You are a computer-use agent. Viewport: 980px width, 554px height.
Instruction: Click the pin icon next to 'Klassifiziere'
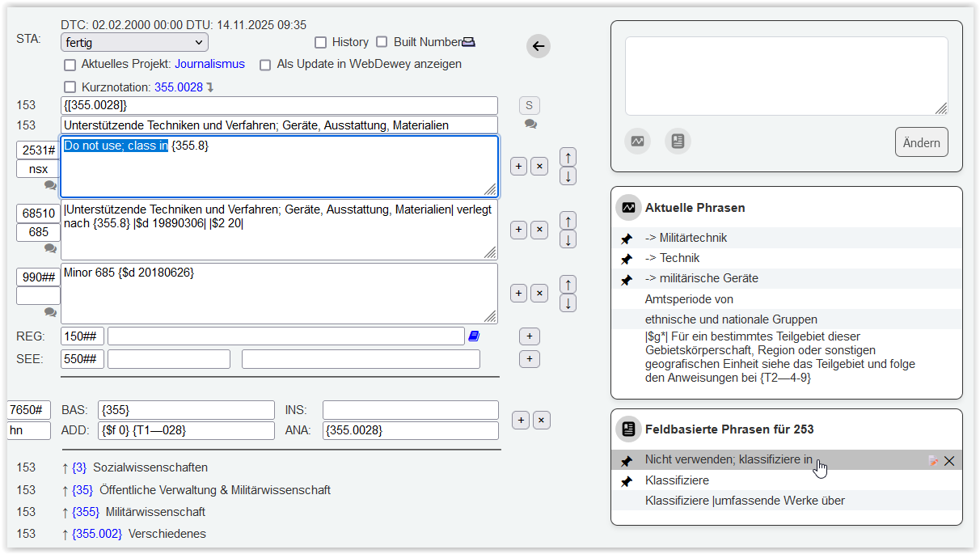626,481
